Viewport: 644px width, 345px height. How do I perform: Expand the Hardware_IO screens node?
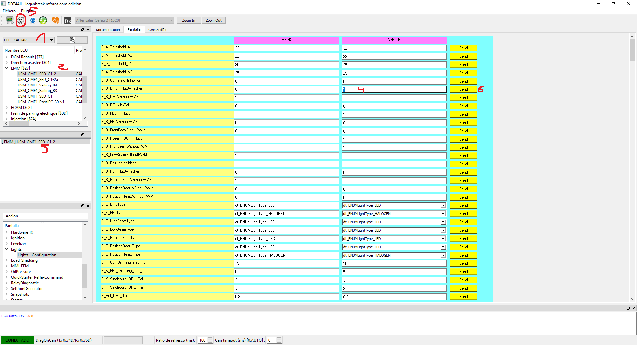point(7,232)
